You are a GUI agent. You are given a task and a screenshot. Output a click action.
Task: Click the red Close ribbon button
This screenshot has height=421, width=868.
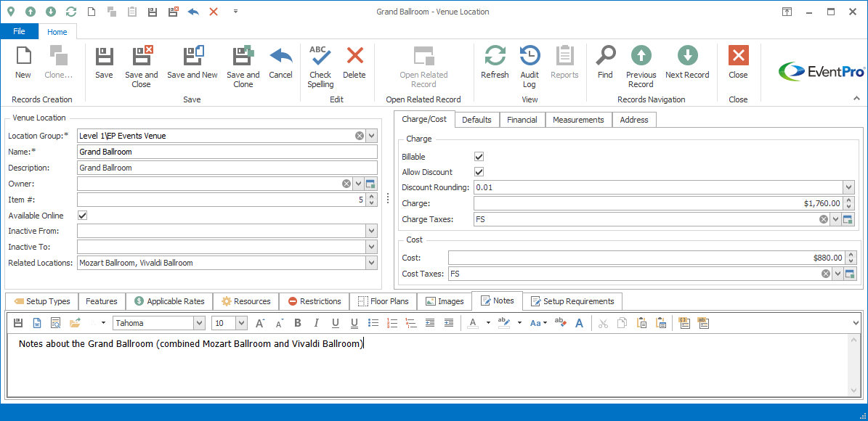739,62
